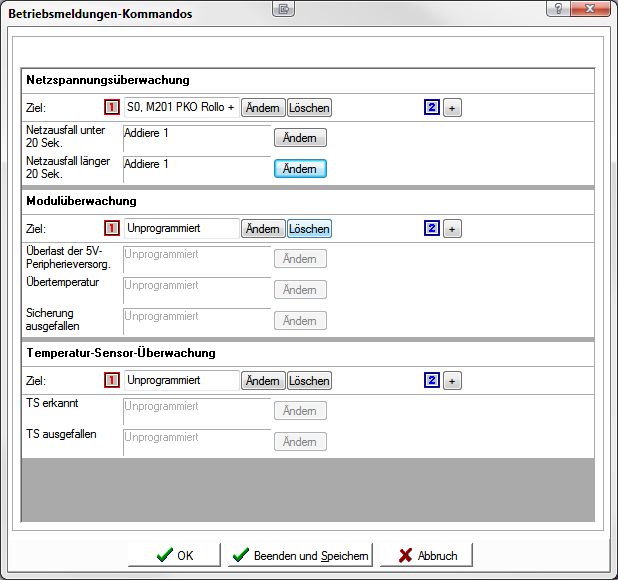
Task: Cancel the dialog with Abbruch
Action: point(427,556)
